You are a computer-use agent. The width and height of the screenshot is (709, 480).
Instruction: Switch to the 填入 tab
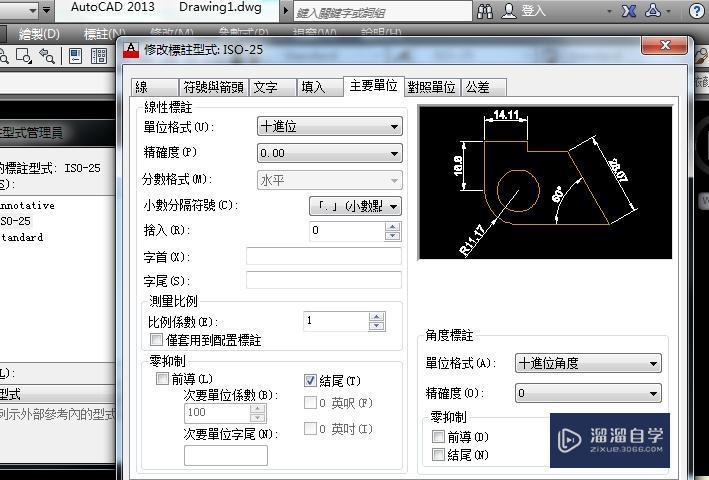point(320,87)
